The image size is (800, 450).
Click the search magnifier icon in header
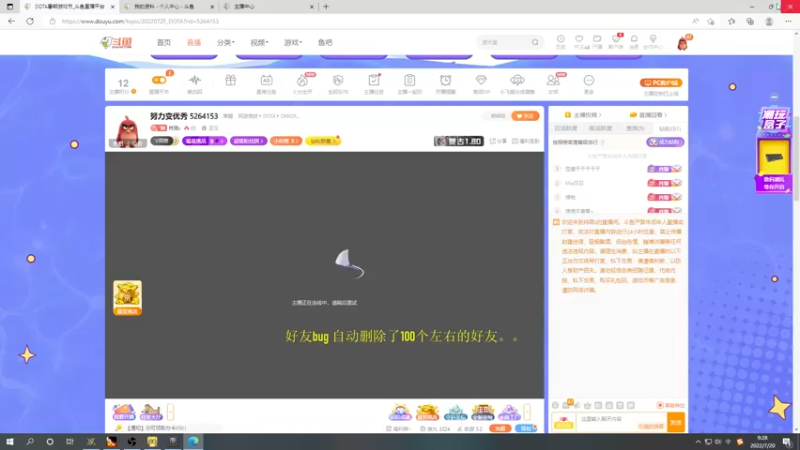pyautogui.click(x=535, y=42)
